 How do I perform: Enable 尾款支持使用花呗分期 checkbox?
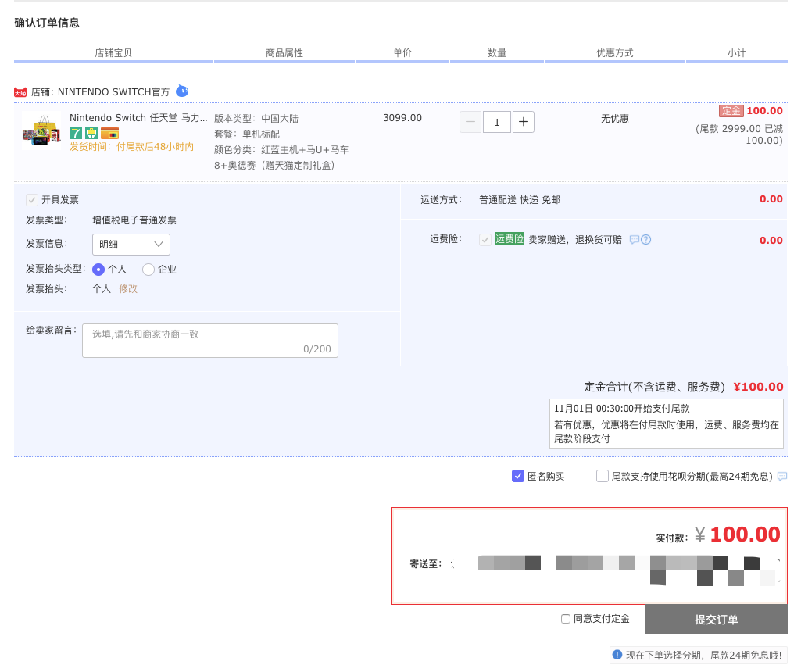click(603, 476)
